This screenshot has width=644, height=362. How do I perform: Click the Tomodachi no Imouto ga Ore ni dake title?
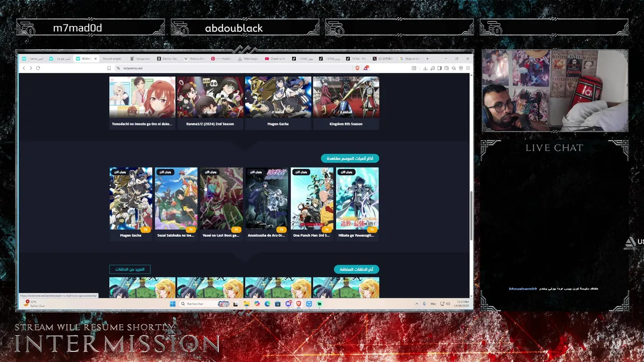pos(142,124)
